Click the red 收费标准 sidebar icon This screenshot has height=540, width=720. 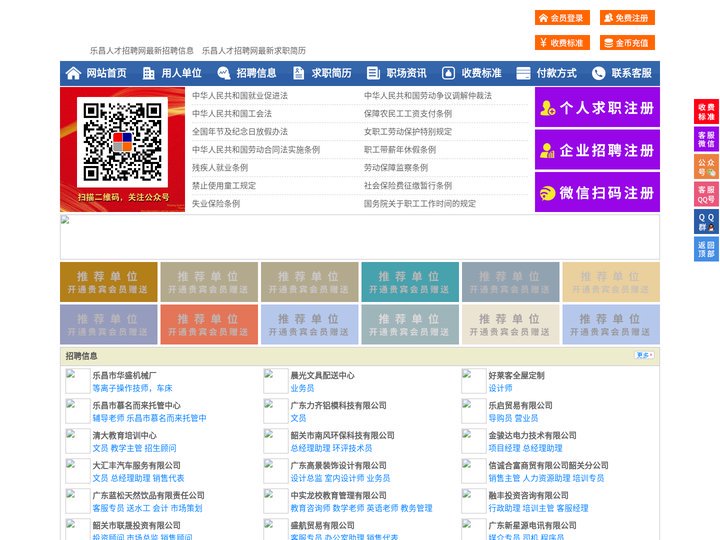pyautogui.click(x=706, y=112)
